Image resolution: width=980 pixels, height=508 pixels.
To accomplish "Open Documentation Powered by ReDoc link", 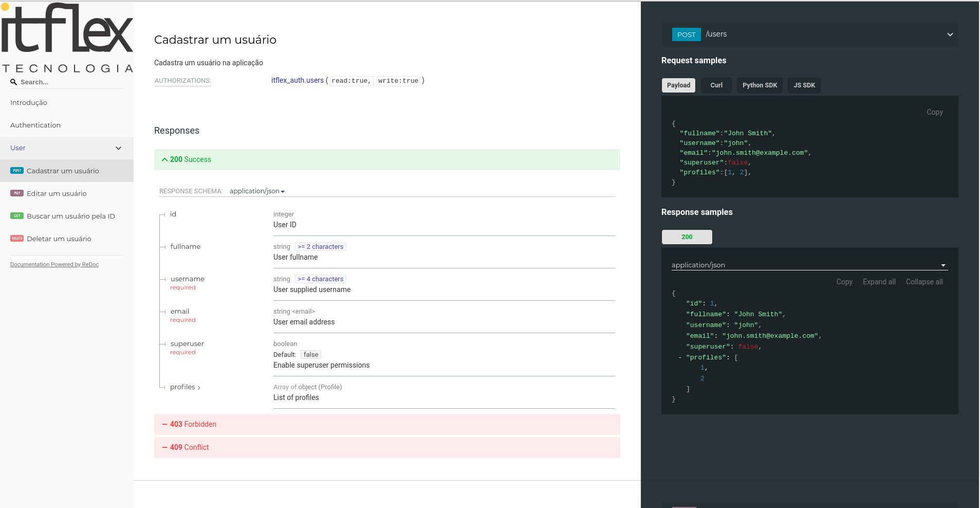I will [54, 264].
